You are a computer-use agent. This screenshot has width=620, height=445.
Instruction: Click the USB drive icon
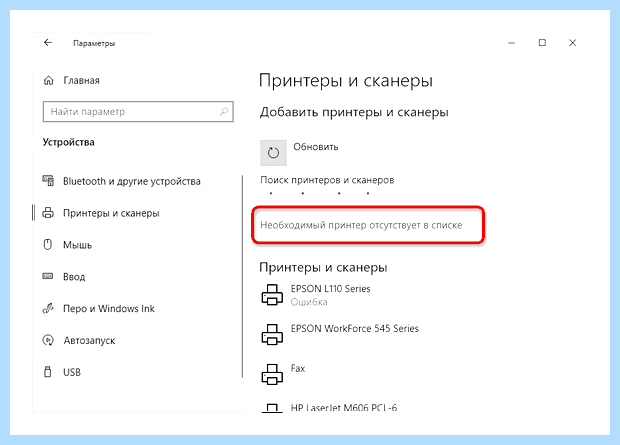[48, 372]
